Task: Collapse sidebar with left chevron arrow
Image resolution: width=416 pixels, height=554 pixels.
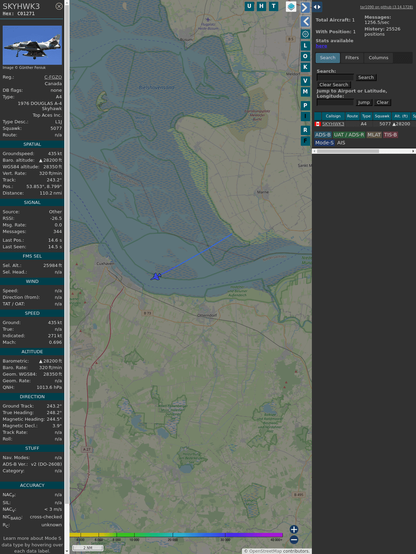Action: (305, 22)
